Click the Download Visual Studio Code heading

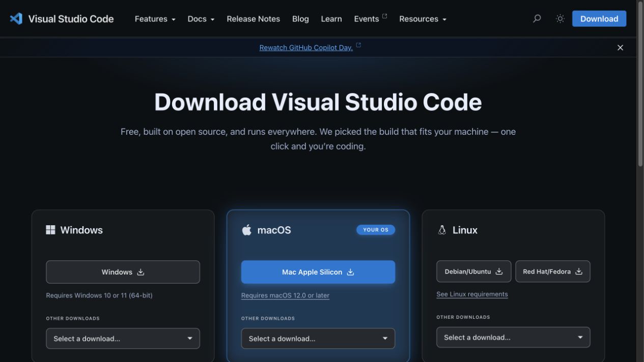(x=318, y=102)
